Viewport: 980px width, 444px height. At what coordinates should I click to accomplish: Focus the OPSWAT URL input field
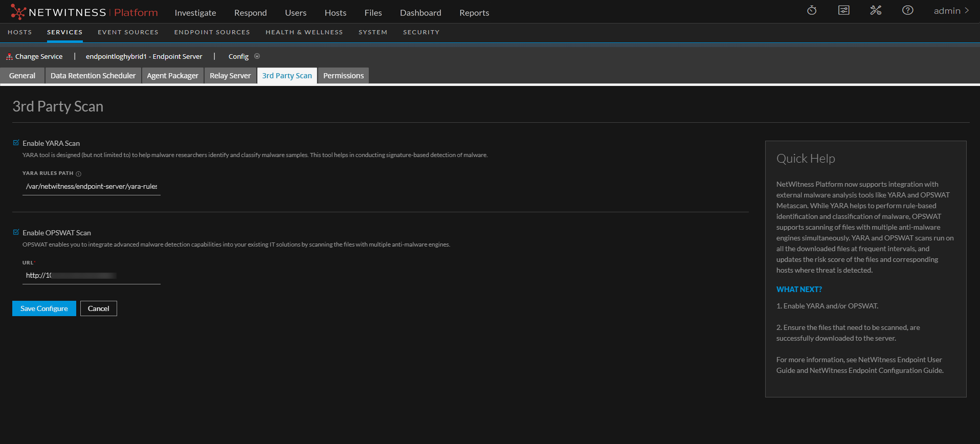coord(91,276)
